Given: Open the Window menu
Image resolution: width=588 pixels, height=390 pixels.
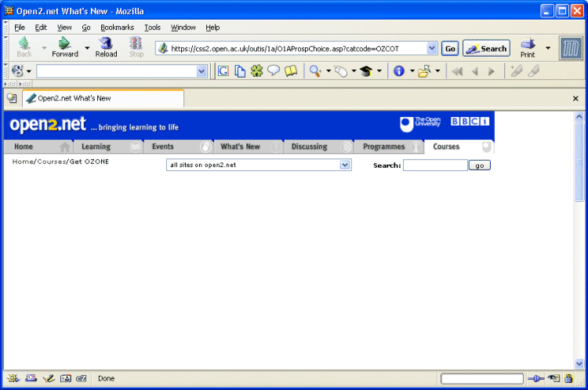Looking at the screenshot, I should point(183,27).
